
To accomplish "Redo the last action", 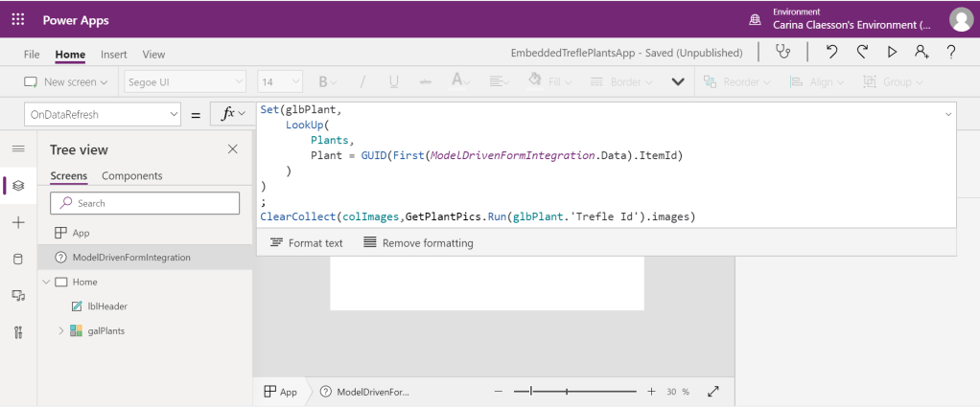I will pyautogui.click(x=861, y=53).
